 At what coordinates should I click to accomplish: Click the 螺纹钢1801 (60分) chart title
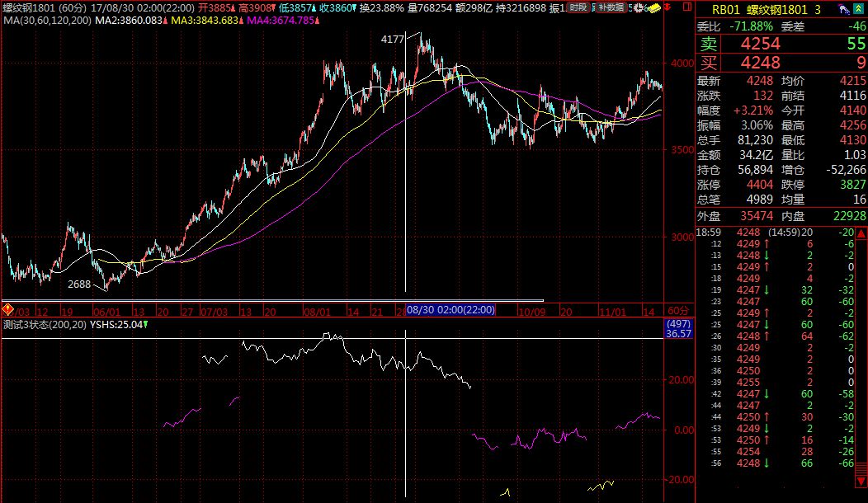tap(45, 8)
